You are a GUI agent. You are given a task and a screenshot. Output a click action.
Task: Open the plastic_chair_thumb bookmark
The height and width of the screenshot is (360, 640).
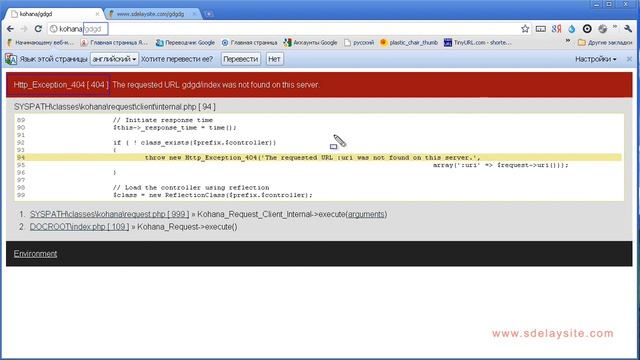[x=409, y=42]
